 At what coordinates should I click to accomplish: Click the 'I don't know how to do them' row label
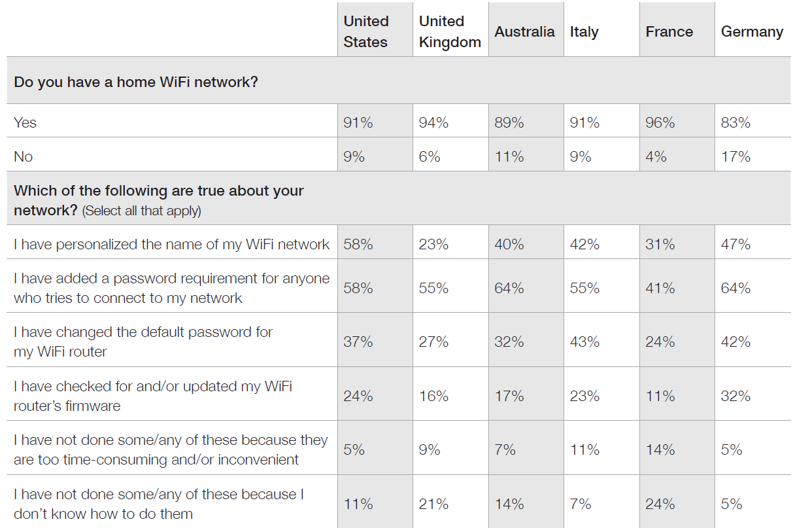(159, 504)
